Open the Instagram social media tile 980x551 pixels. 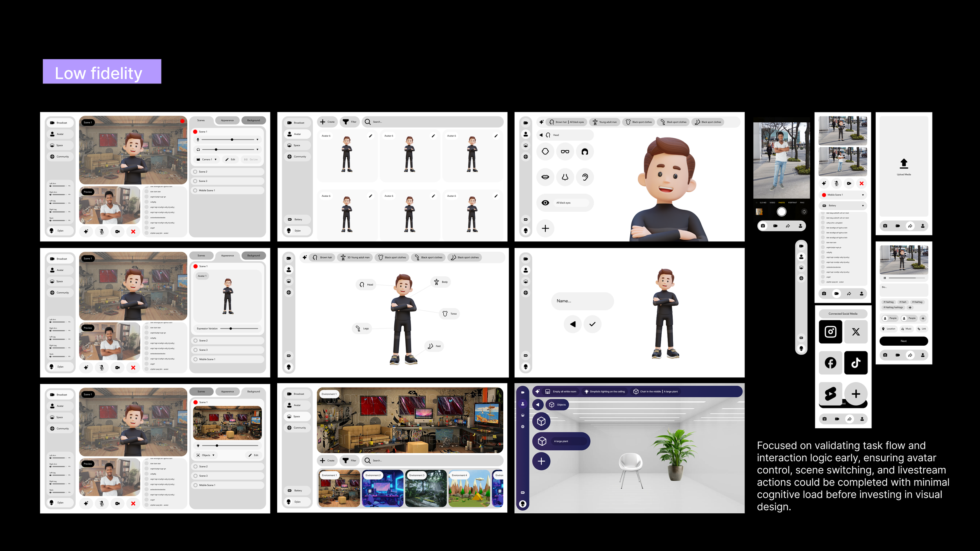click(830, 332)
